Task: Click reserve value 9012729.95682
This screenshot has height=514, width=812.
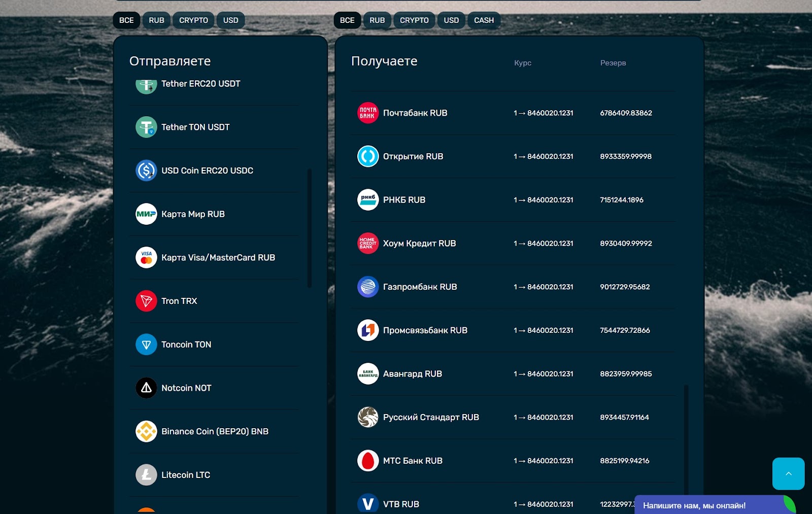Action: [625, 287]
